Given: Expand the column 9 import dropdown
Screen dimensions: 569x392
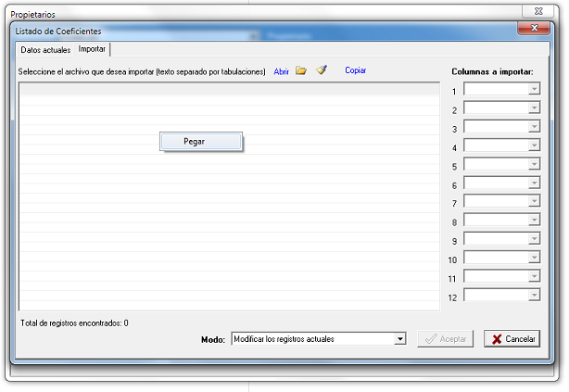Looking at the screenshot, I should click(x=534, y=239).
